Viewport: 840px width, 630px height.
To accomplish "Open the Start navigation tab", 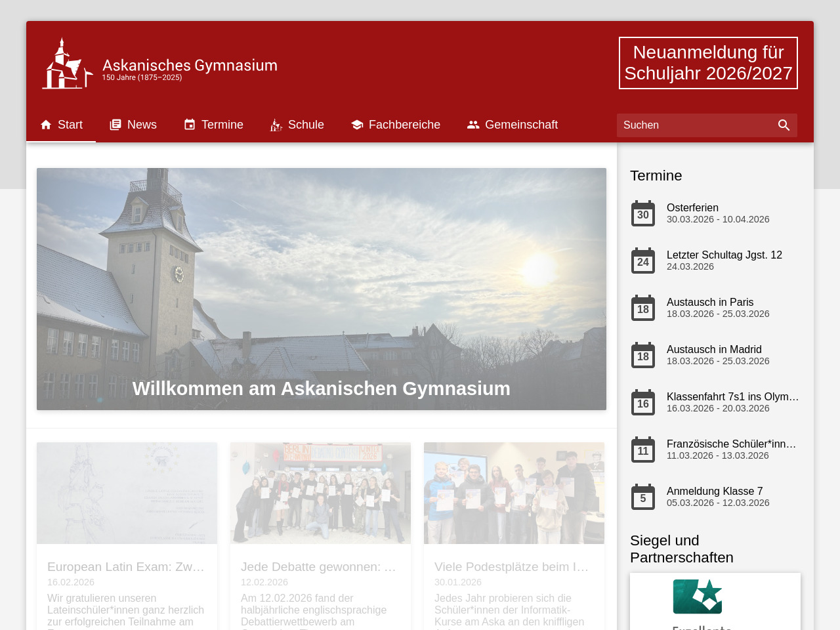I will (61, 125).
